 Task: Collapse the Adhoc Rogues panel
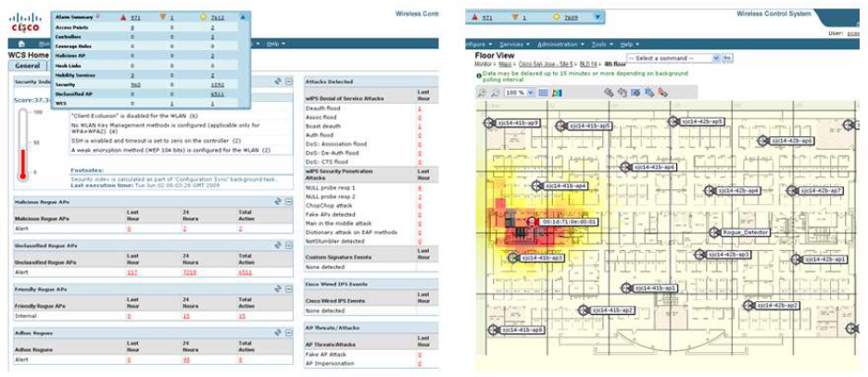click(x=288, y=333)
